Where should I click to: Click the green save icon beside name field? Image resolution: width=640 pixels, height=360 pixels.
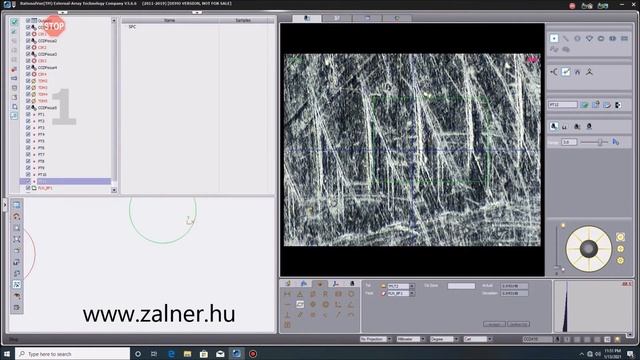584,105
